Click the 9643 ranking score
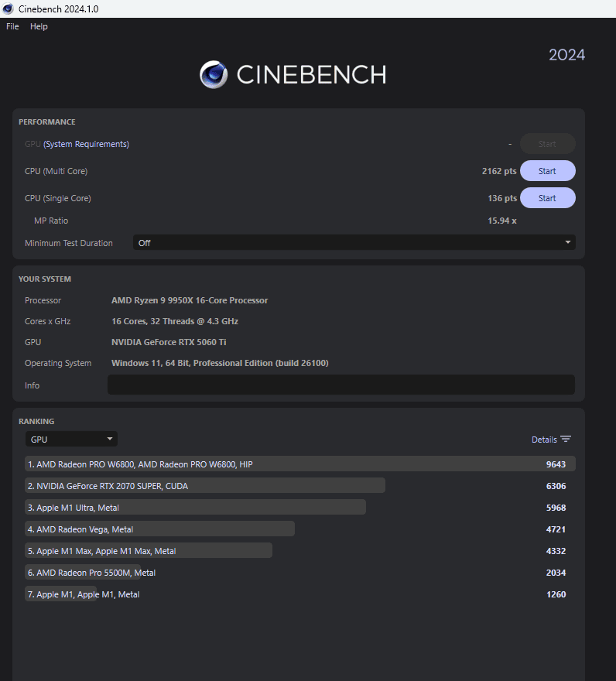The height and width of the screenshot is (681, 616). (556, 464)
